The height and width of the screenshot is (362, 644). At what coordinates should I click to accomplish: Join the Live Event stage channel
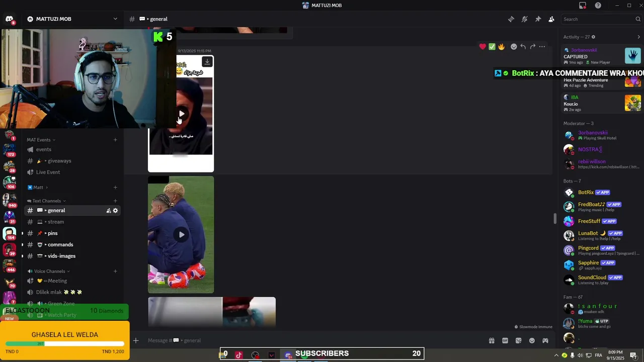point(73,172)
